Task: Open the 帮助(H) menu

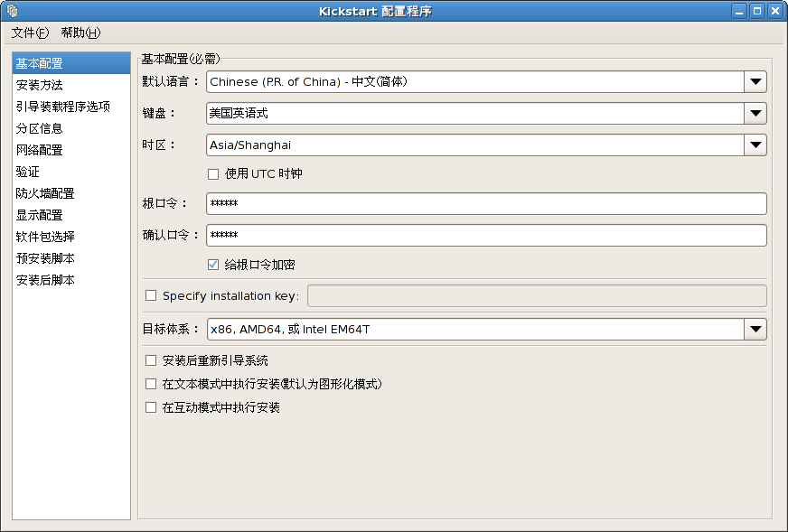Action: [80, 33]
